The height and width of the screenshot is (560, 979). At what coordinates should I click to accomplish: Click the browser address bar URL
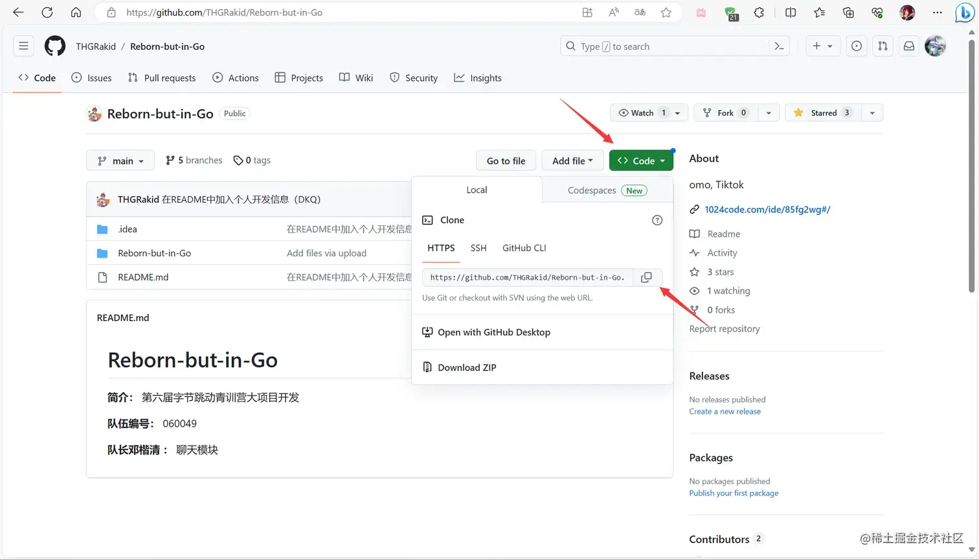(x=224, y=12)
